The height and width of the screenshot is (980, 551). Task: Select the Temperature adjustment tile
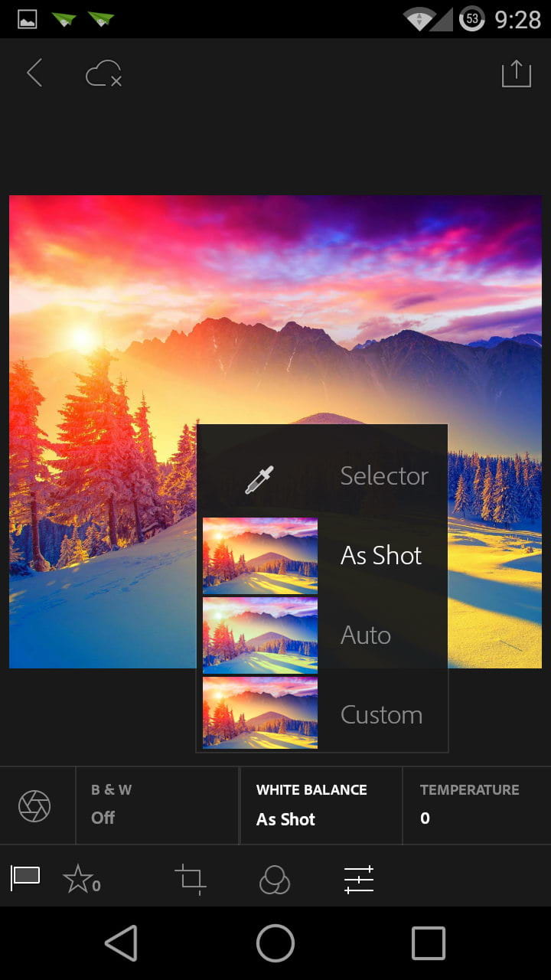coord(477,805)
